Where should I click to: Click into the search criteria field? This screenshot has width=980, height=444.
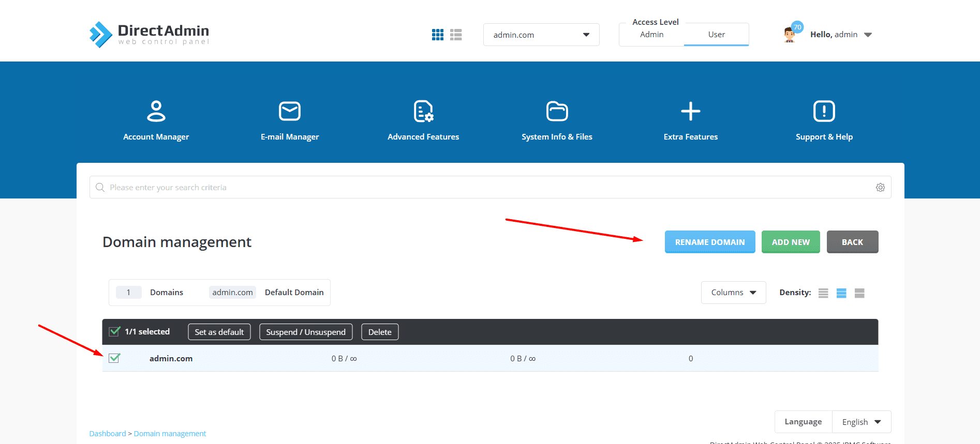pos(486,187)
